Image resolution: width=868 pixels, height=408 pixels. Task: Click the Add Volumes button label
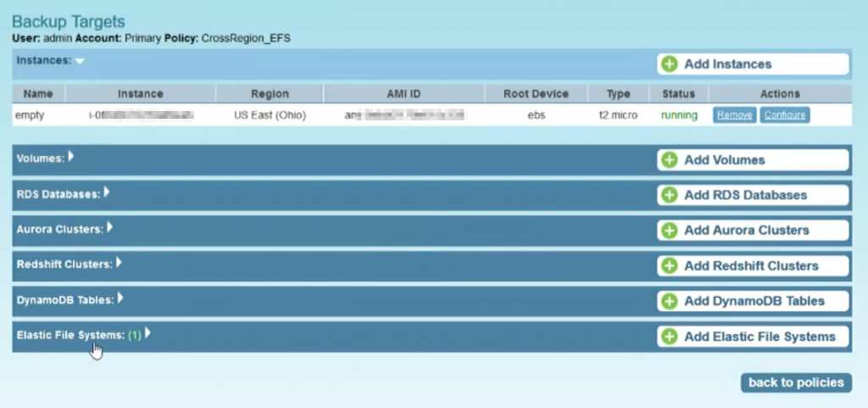725,160
